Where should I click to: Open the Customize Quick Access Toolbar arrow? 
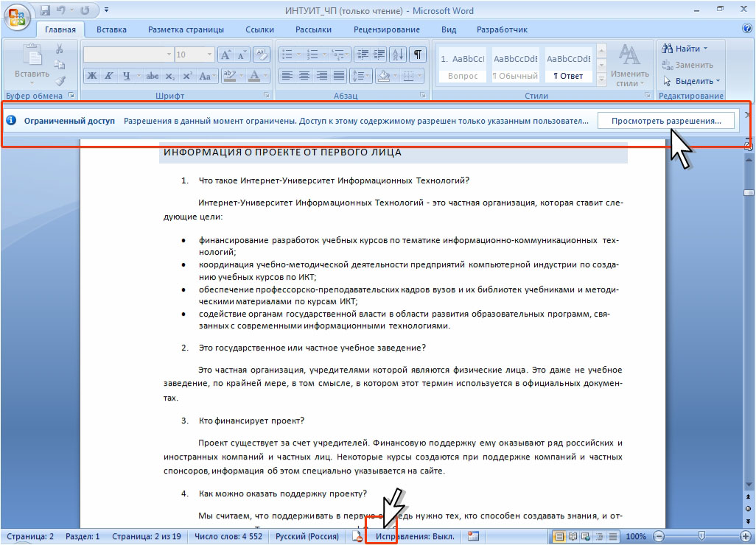point(107,10)
